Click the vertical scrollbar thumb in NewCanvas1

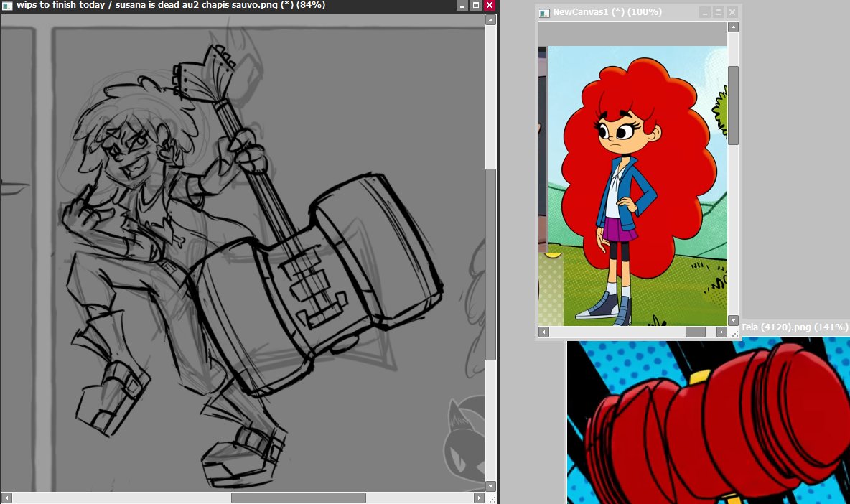tap(733, 106)
